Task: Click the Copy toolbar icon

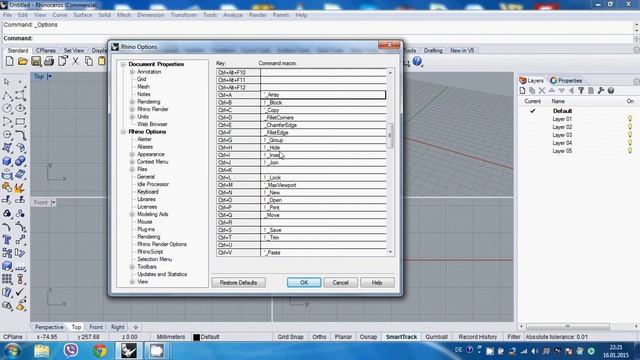Action: 89,62
